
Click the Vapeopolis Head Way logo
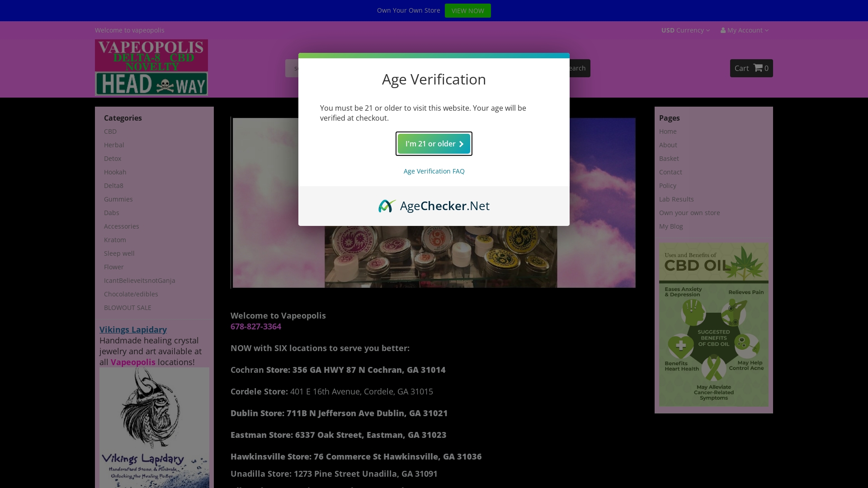click(x=151, y=67)
